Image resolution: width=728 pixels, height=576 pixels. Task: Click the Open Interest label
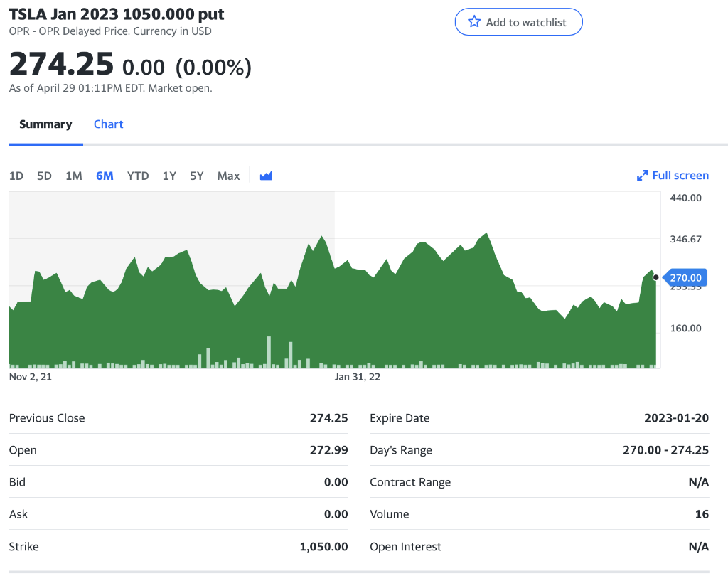pos(406,547)
